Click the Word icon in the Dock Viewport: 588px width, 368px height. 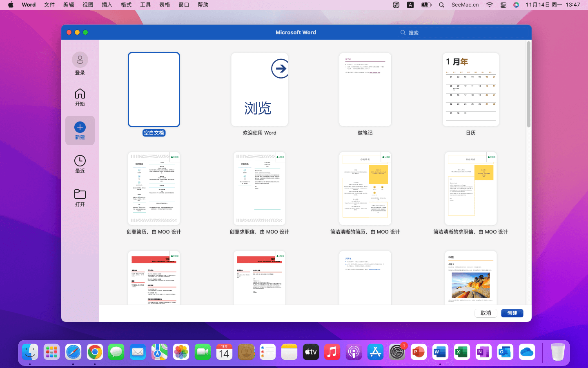pyautogui.click(x=440, y=352)
